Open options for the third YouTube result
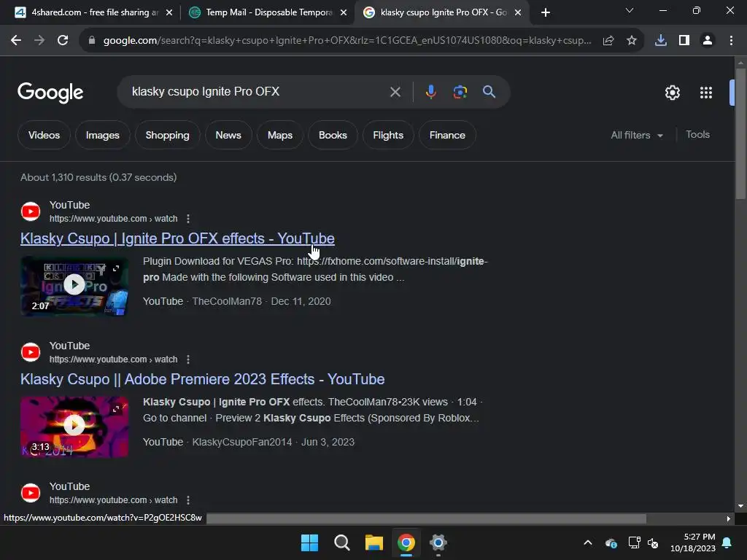The height and width of the screenshot is (560, 747). tap(188, 500)
